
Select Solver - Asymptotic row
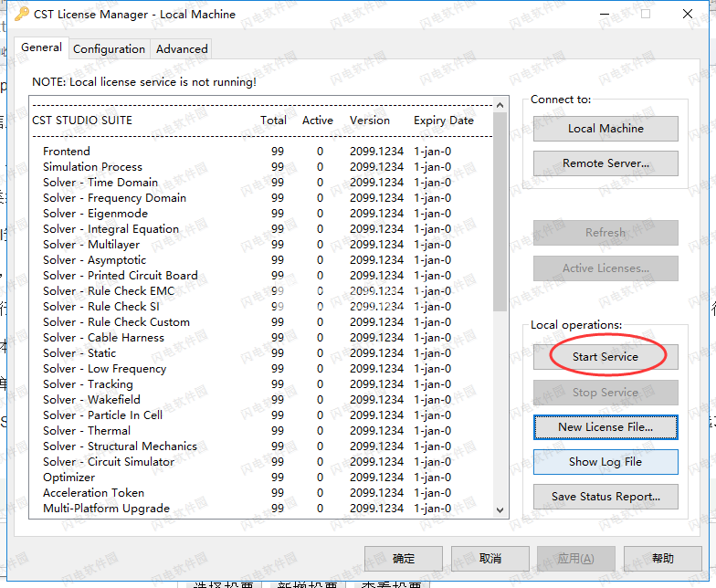247,260
